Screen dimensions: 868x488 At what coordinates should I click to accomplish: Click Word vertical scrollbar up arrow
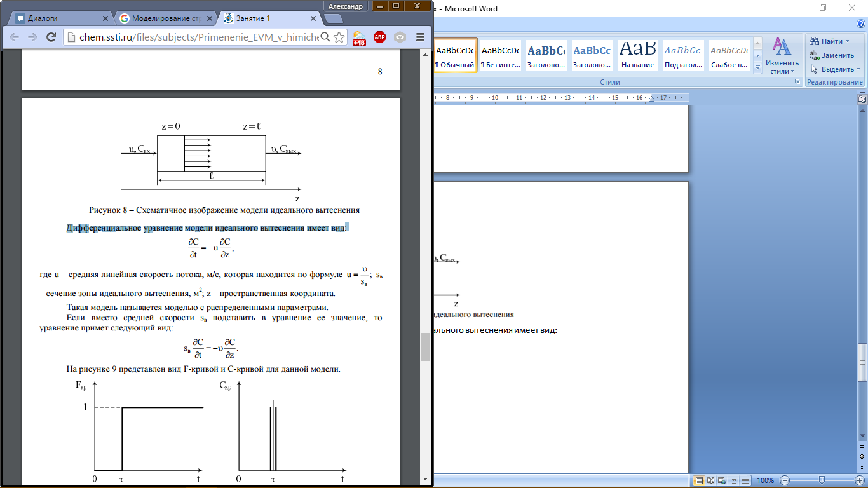862,109
